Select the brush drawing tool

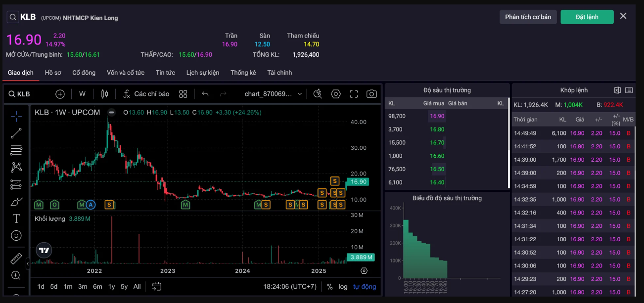point(16,202)
